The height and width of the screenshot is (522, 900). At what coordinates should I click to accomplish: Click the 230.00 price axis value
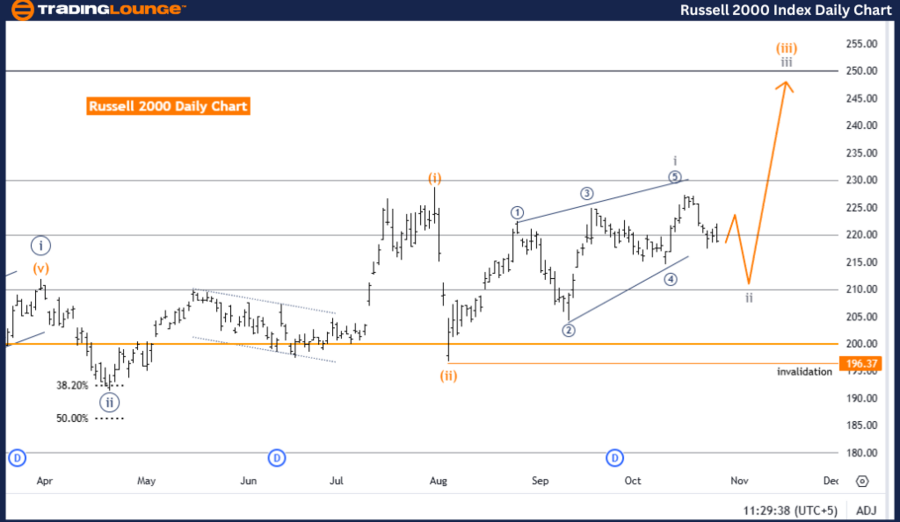861,180
